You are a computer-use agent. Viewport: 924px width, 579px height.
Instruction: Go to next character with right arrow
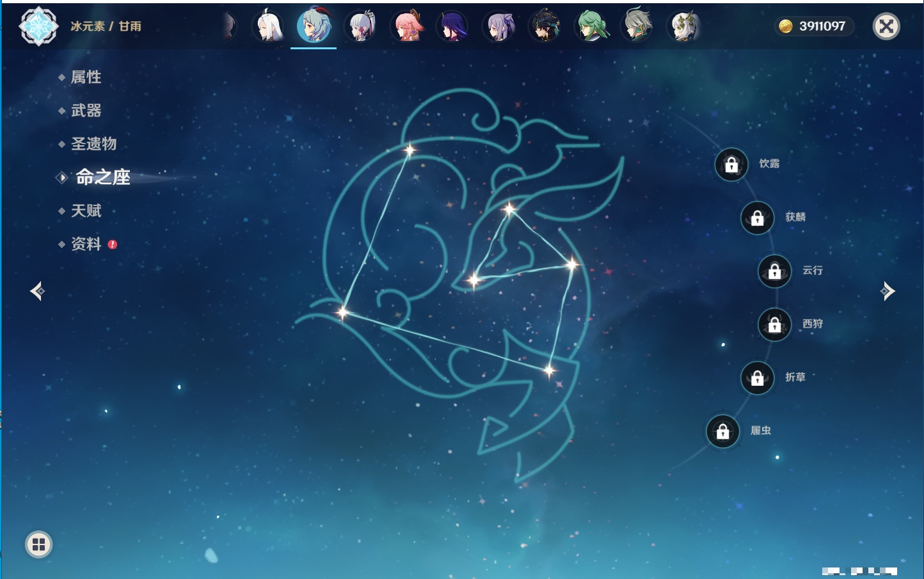(888, 291)
